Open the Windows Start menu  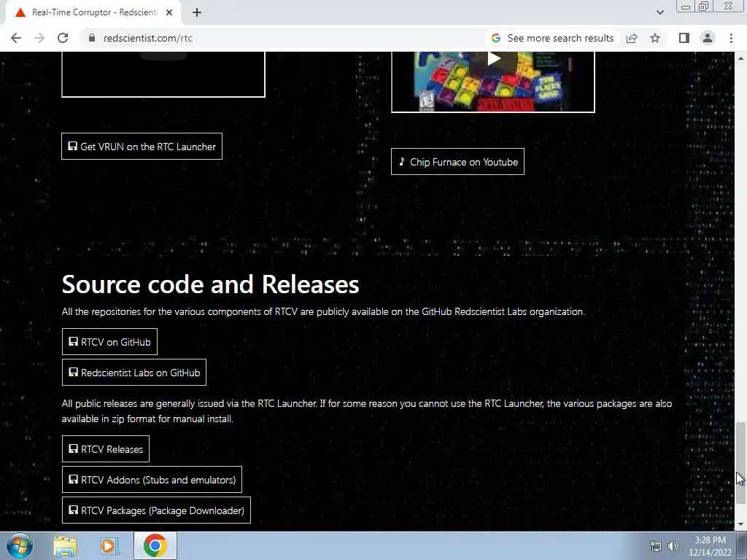click(x=19, y=545)
